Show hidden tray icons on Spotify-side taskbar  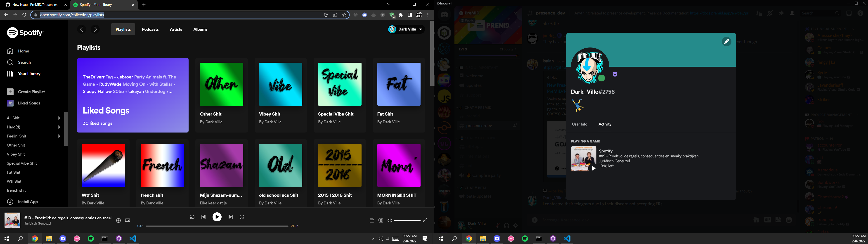coord(374,239)
